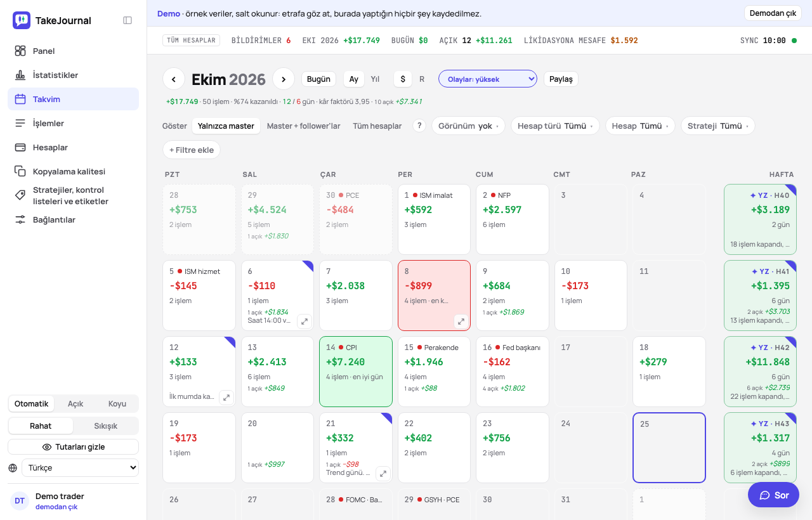This screenshot has width=812, height=520.
Task: Click the Takvim calendar icon
Action: [20, 99]
